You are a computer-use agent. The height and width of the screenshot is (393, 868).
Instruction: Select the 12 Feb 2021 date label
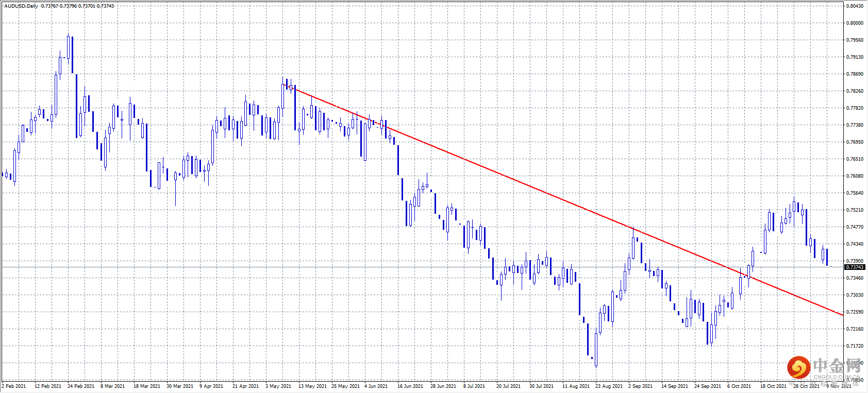[48, 386]
